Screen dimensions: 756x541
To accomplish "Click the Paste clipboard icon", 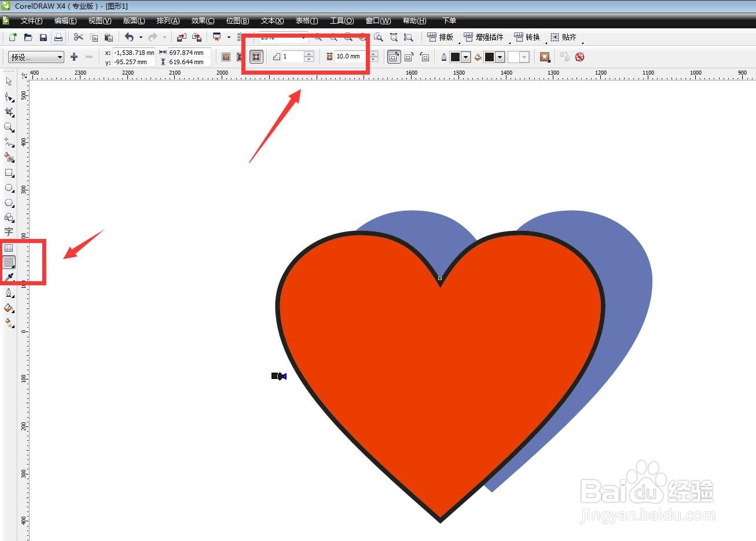I will pyautogui.click(x=109, y=37).
